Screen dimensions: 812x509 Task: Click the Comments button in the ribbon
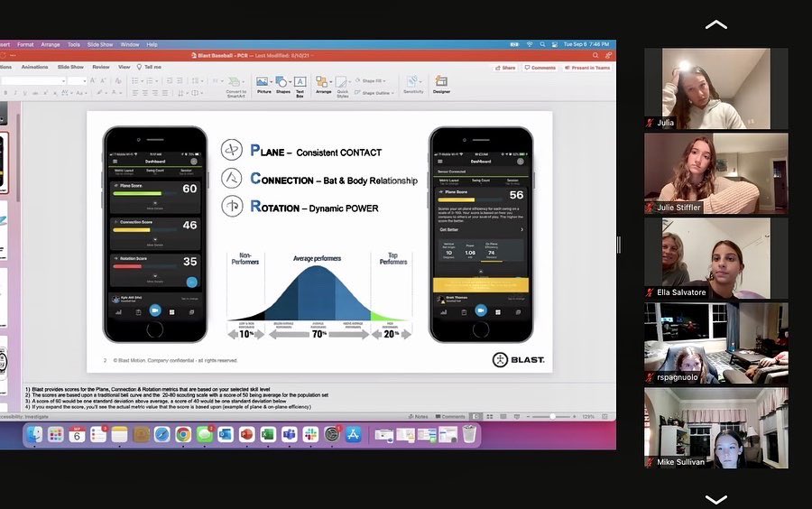click(540, 68)
